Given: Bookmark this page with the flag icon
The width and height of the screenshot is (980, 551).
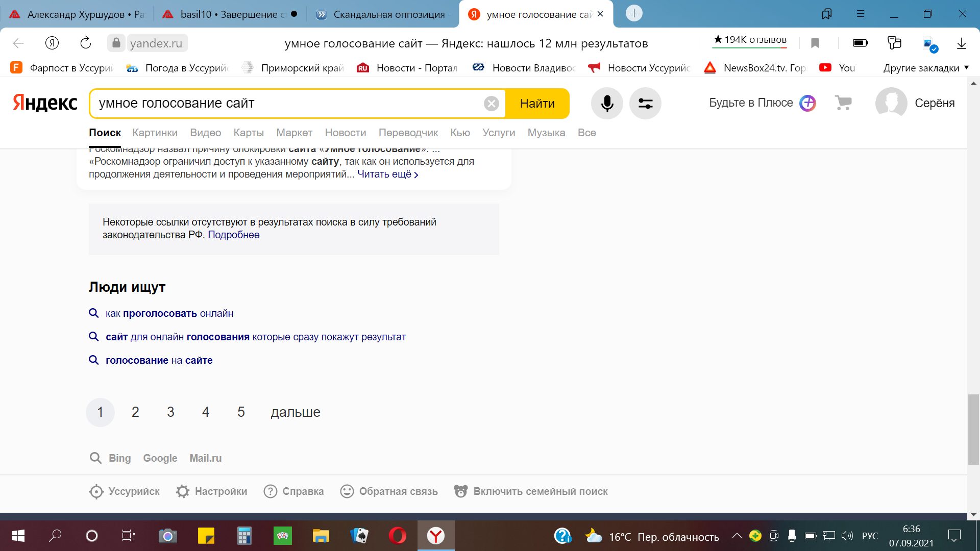Looking at the screenshot, I should pos(815,43).
